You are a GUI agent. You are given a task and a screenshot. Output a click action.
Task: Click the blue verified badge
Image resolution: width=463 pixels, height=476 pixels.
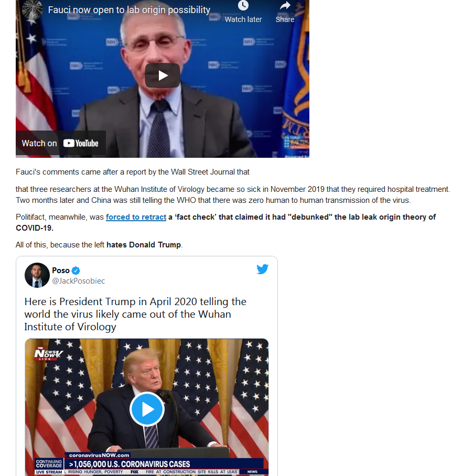coord(76,271)
